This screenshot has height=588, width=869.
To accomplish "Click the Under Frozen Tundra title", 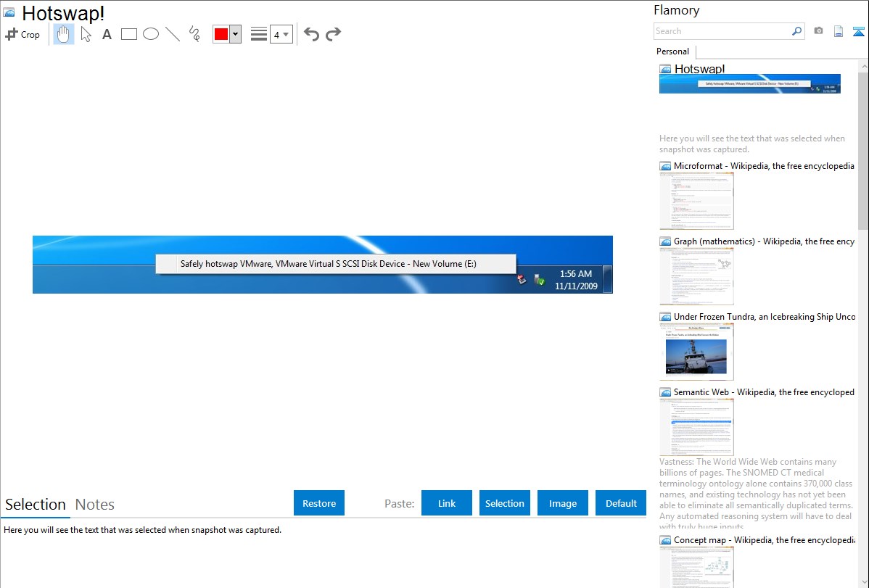I will point(765,316).
